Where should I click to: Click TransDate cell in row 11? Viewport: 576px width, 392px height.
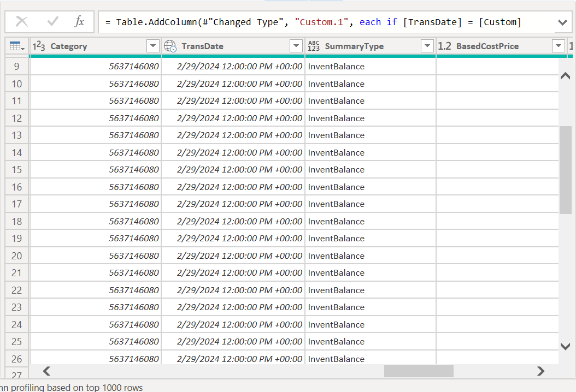coord(233,100)
